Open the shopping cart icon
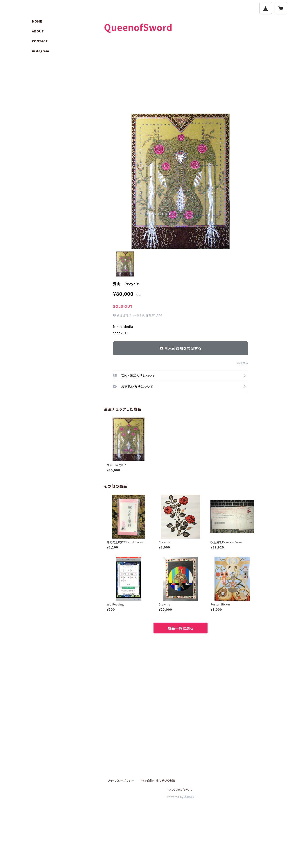Image resolution: width=289 pixels, height=868 pixels. pyautogui.click(x=281, y=8)
